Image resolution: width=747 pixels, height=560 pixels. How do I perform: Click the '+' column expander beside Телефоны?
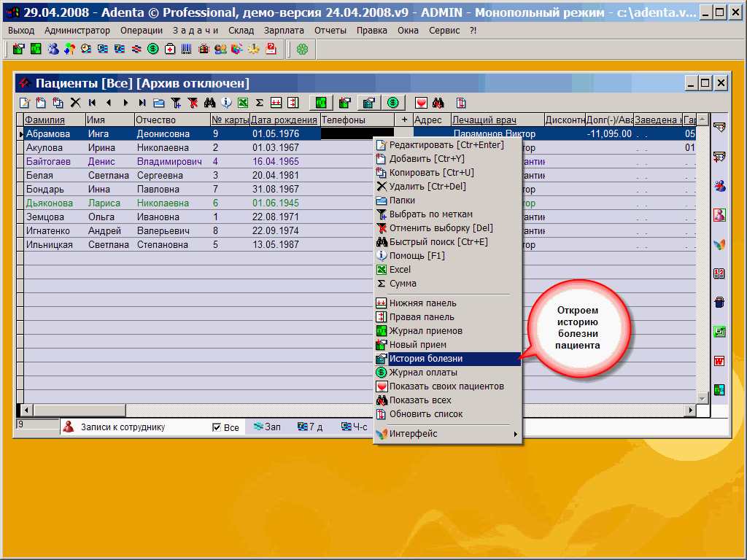coord(404,120)
